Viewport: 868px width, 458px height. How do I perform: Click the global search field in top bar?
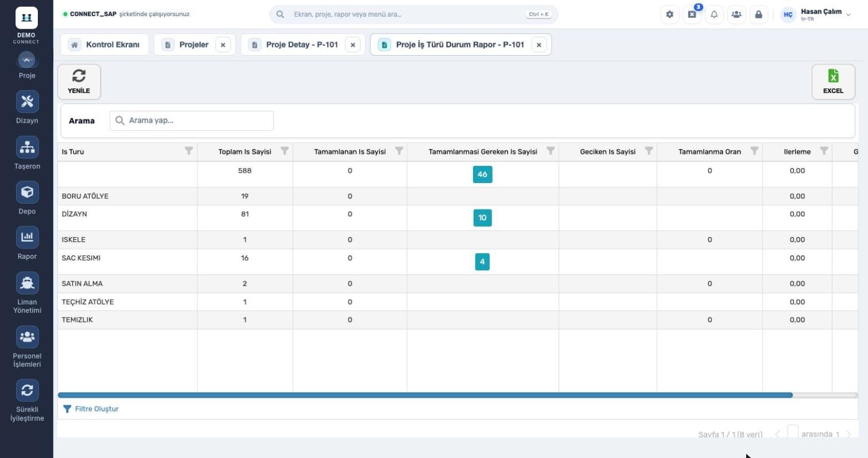(x=413, y=14)
